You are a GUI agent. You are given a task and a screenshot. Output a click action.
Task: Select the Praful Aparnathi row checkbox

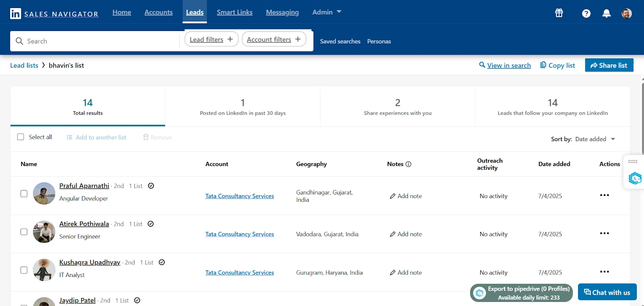(x=24, y=194)
